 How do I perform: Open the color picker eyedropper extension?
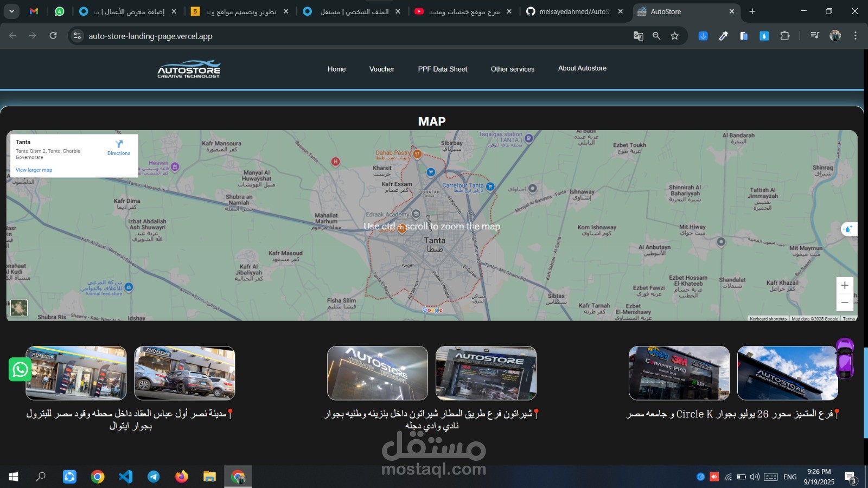[723, 36]
